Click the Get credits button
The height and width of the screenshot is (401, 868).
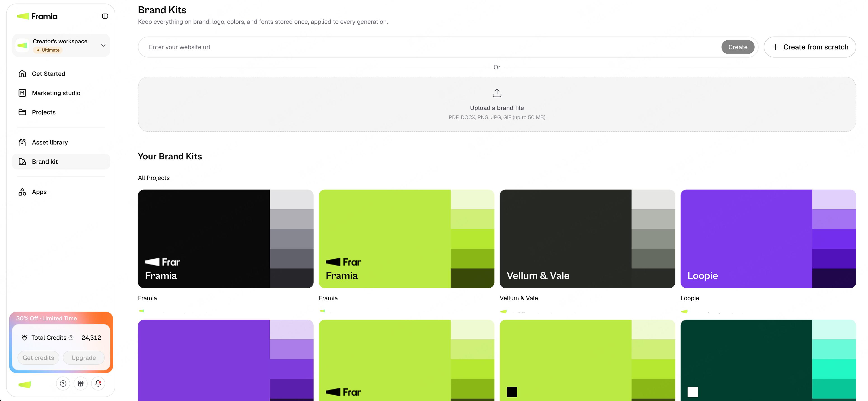pyautogui.click(x=38, y=358)
